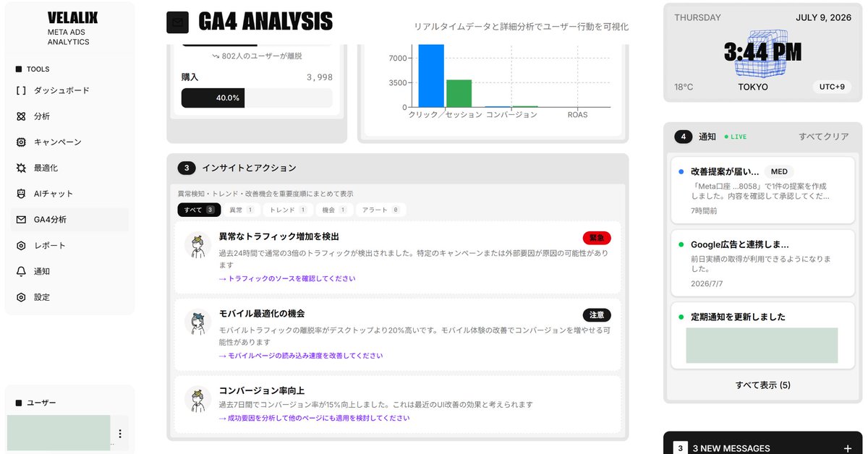868x454 pixels.
Task: Click the 802人のユーザーが離脱 text
Action: 257,56
